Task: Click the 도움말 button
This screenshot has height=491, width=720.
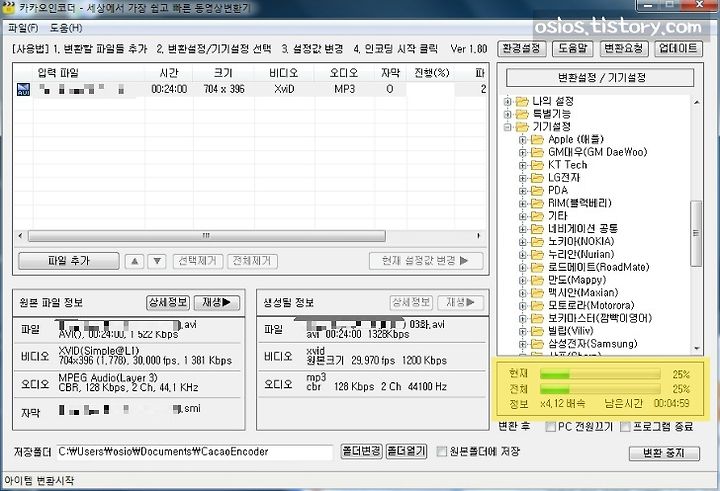Action: coord(573,48)
